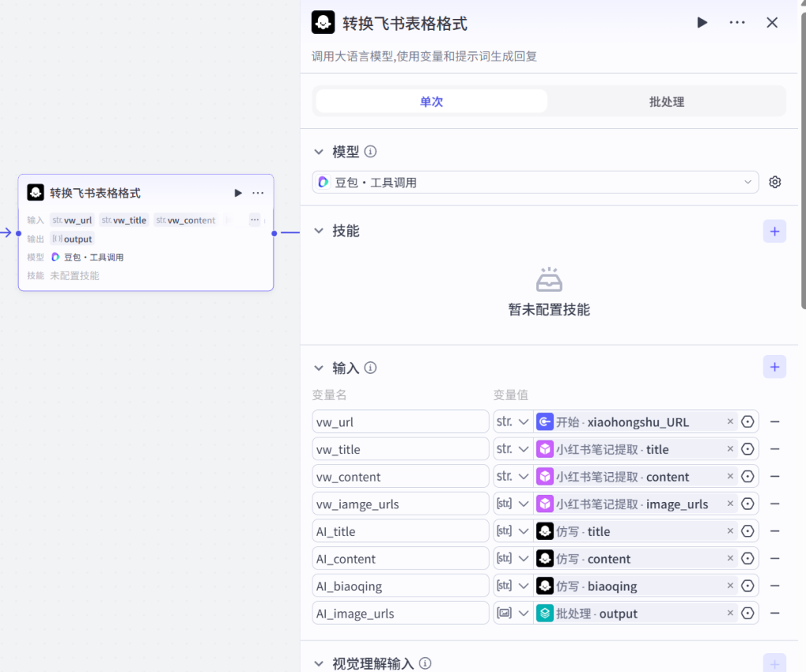The width and height of the screenshot is (806, 672).
Task: Open model settings gear icon
Action: tap(775, 183)
